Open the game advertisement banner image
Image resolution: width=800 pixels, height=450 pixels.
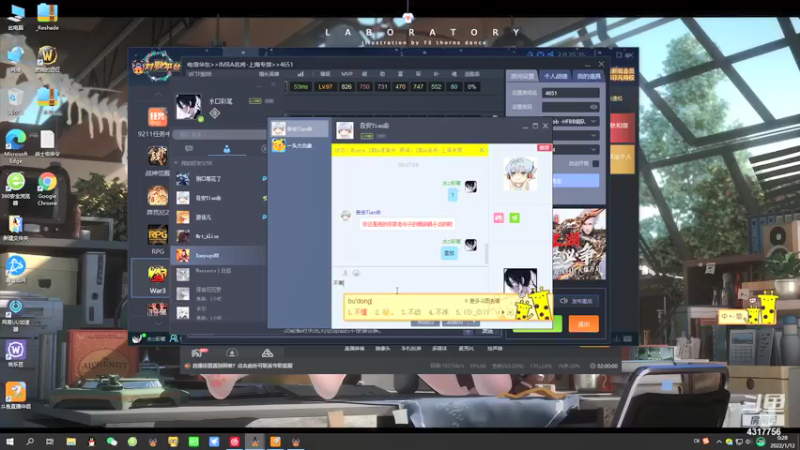pyautogui.click(x=579, y=244)
